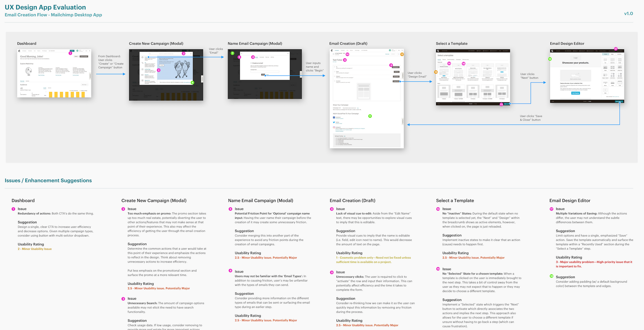
Task: Select the Content tab in the Email Design Editor
Action: click(x=605, y=54)
